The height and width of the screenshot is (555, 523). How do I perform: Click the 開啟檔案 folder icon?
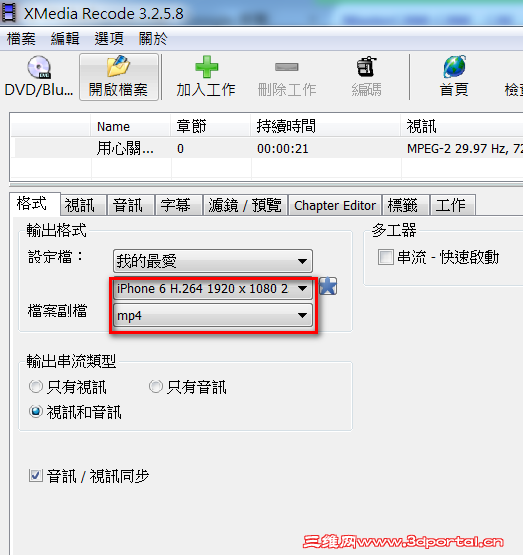click(x=118, y=67)
